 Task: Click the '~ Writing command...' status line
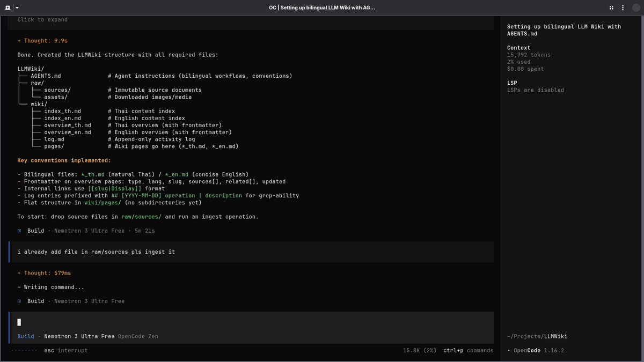click(x=50, y=287)
